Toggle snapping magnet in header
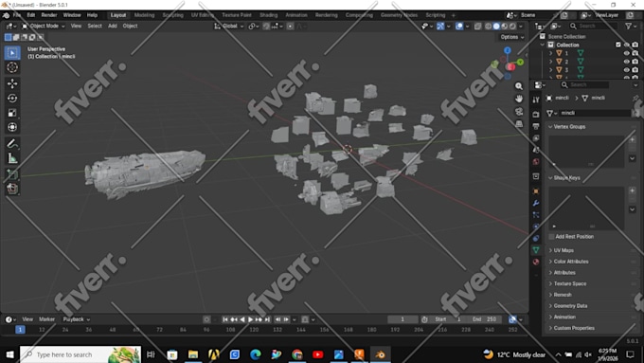This screenshot has width=644, height=363. [x=266, y=26]
